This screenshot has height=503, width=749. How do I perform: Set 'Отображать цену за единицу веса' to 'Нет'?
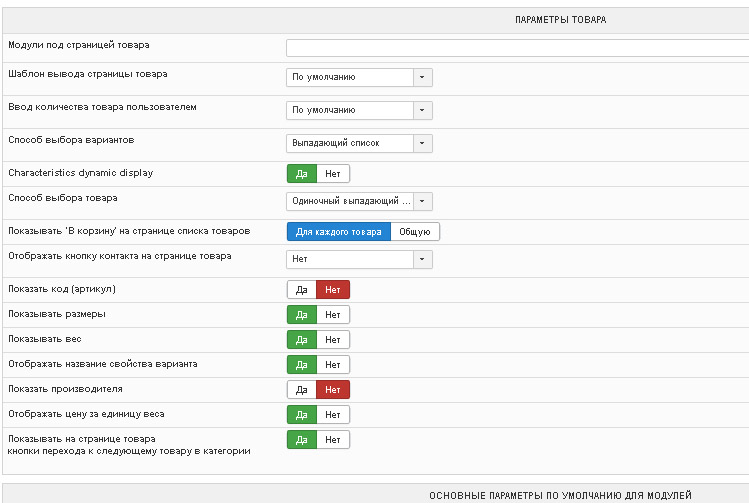tap(333, 415)
